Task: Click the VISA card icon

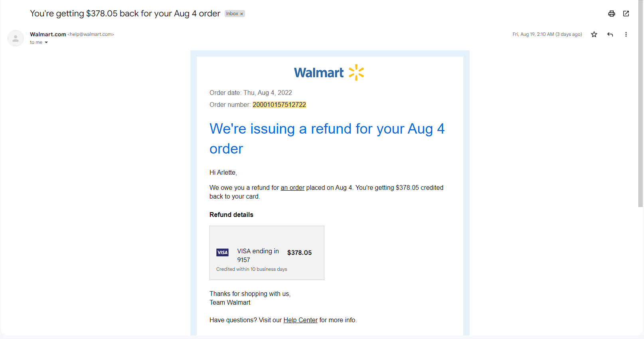Action: pos(222,252)
